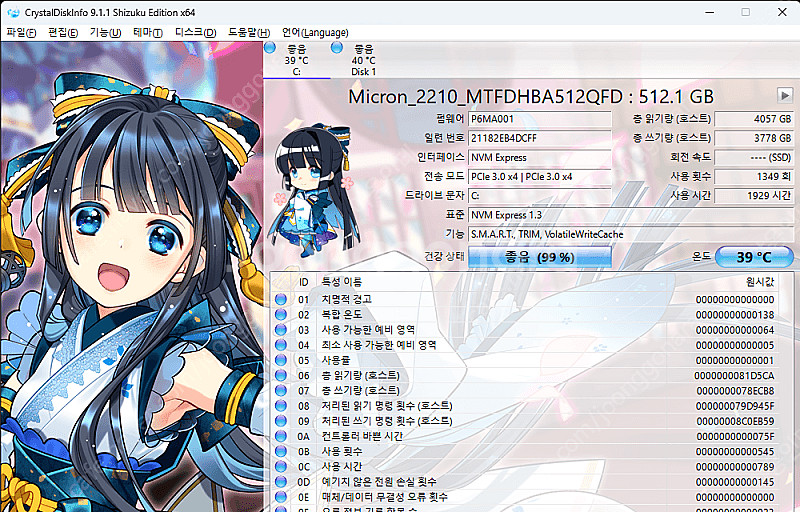Click the large Shizuku character artwork

point(132,277)
